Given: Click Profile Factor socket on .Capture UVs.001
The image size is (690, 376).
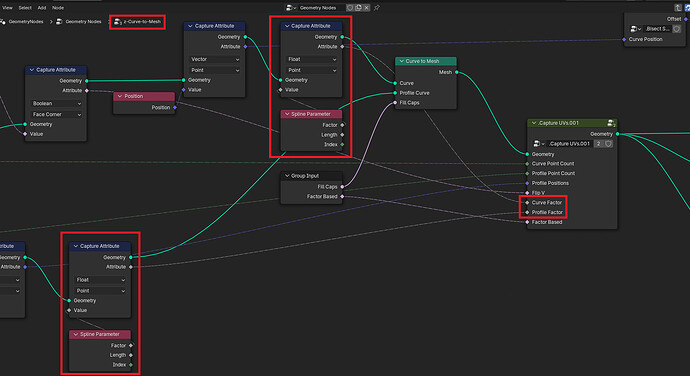Looking at the screenshot, I should 527,212.
